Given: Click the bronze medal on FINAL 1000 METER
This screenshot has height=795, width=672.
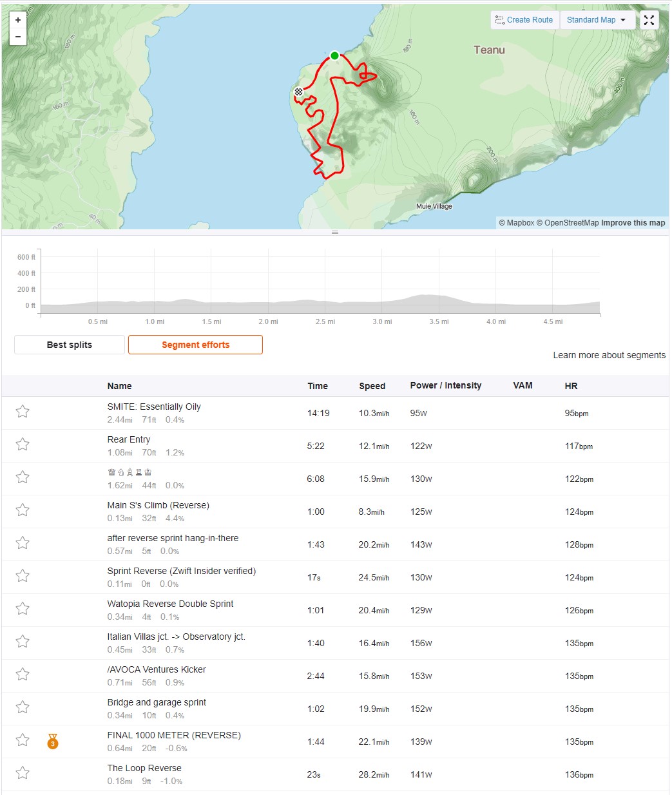Looking at the screenshot, I should pyautogui.click(x=53, y=742).
